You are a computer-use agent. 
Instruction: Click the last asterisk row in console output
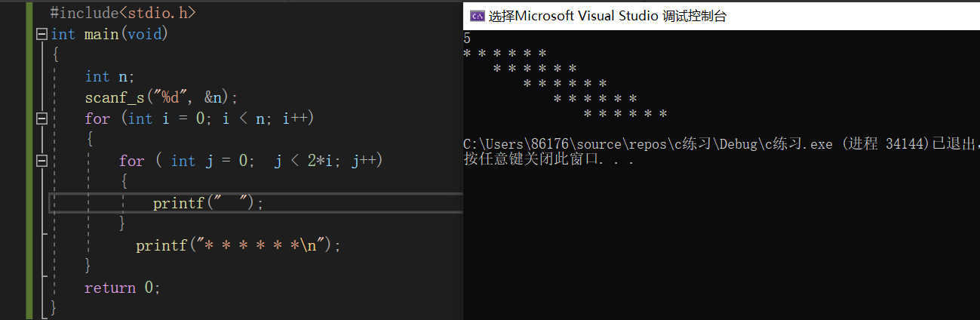pos(625,114)
